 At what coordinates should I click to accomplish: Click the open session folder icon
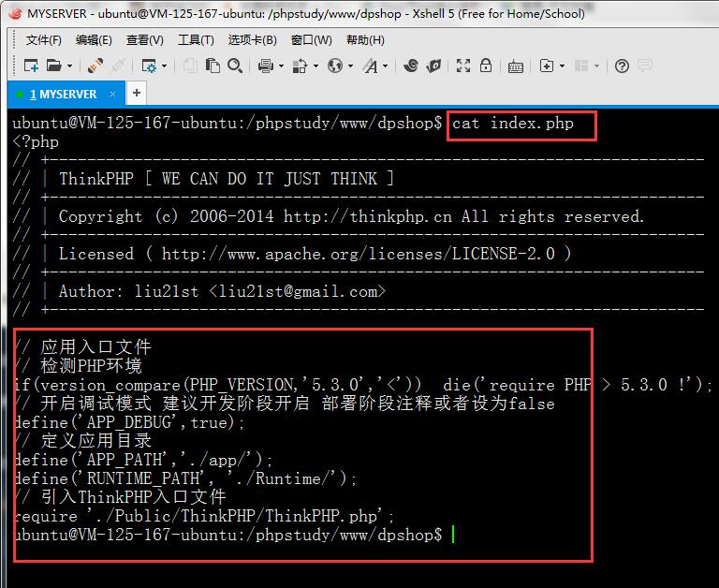(54, 66)
